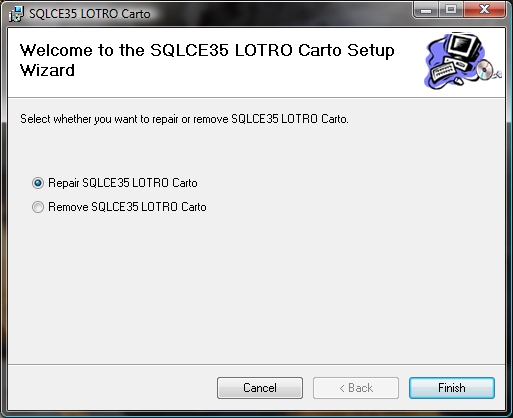This screenshot has height=418, width=513.
Task: Click the "SQLCE35 LOTRO Carto" title bar text
Action: tap(90, 14)
